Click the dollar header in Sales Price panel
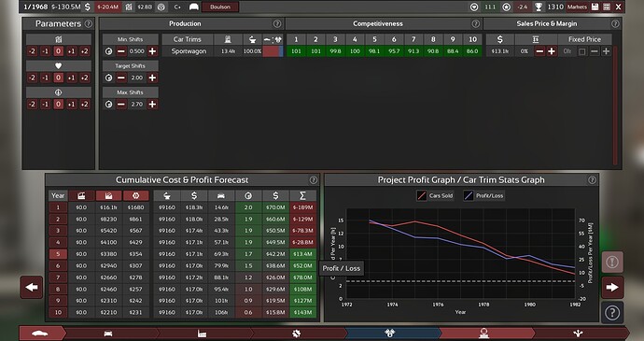 point(500,39)
